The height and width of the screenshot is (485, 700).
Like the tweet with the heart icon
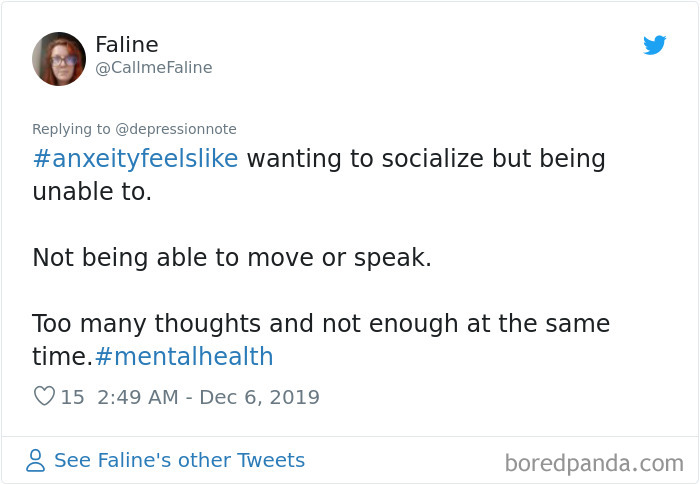(44, 397)
